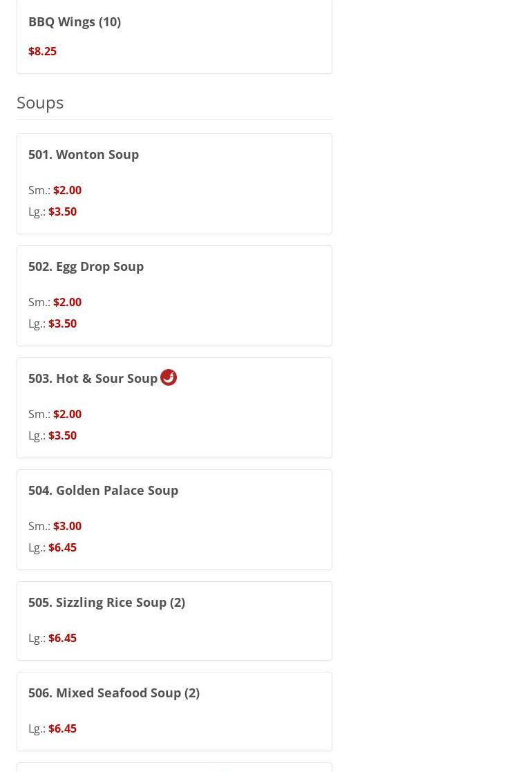Click the Soups section heading

click(x=40, y=103)
